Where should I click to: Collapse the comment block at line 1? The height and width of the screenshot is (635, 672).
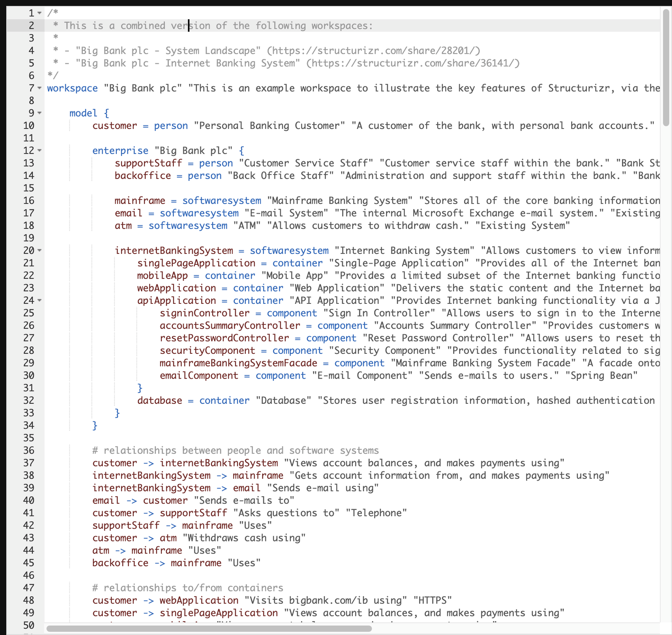39,13
